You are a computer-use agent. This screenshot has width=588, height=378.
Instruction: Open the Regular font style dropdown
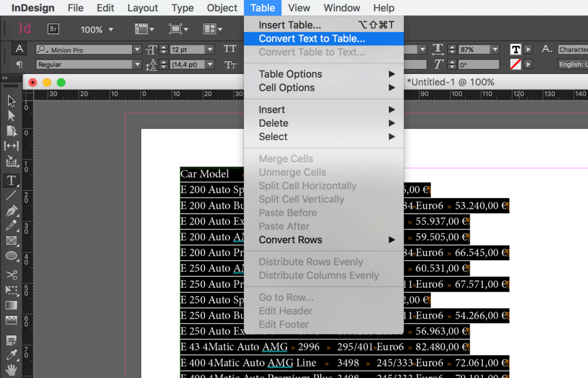pos(137,64)
